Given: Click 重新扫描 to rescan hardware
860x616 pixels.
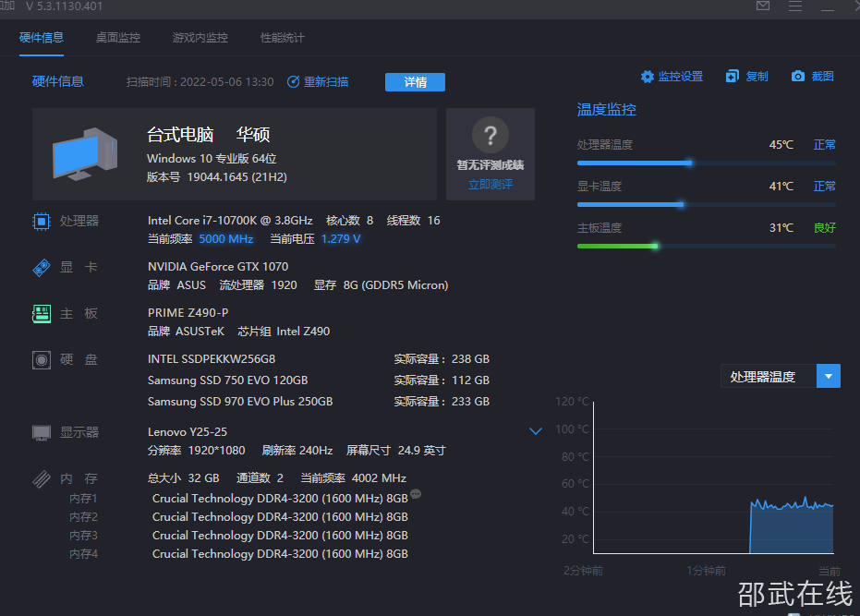Looking at the screenshot, I should point(318,81).
